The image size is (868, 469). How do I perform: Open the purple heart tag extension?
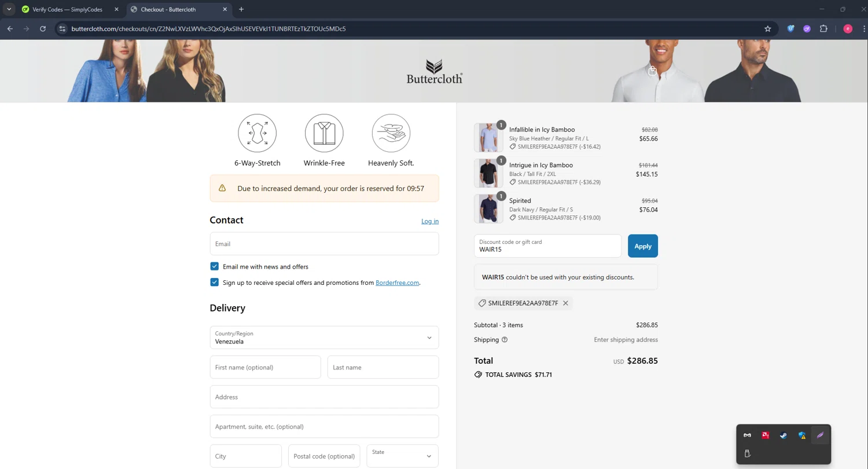tap(807, 28)
